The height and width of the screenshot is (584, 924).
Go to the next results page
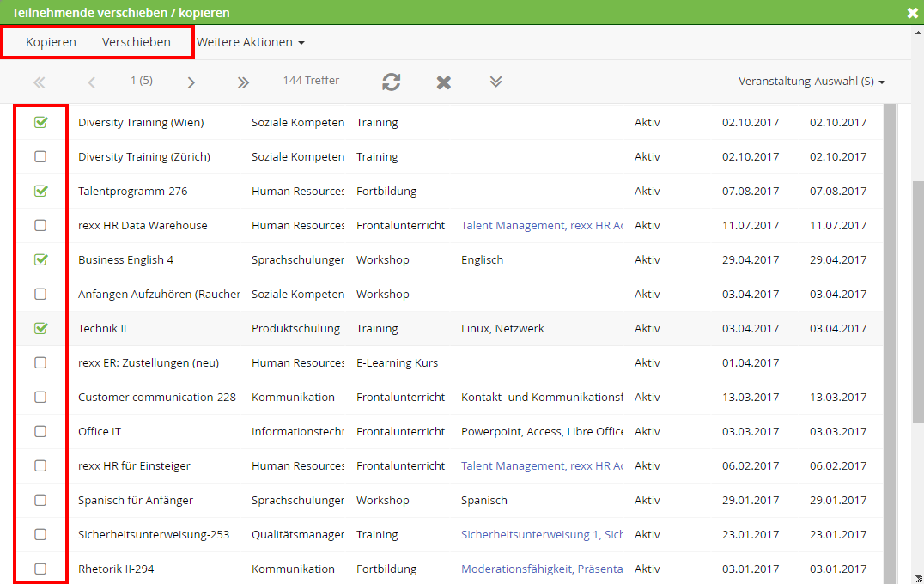tap(191, 82)
